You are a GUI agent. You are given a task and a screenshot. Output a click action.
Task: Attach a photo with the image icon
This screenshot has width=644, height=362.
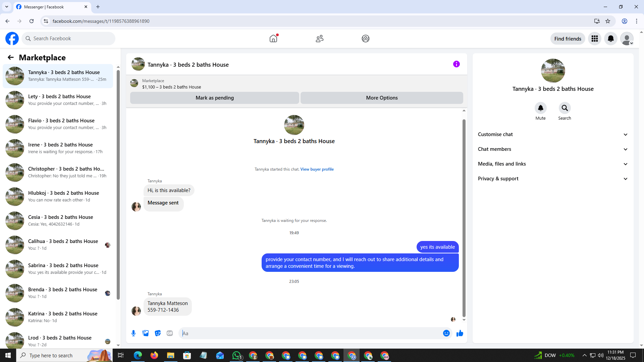[146, 333]
